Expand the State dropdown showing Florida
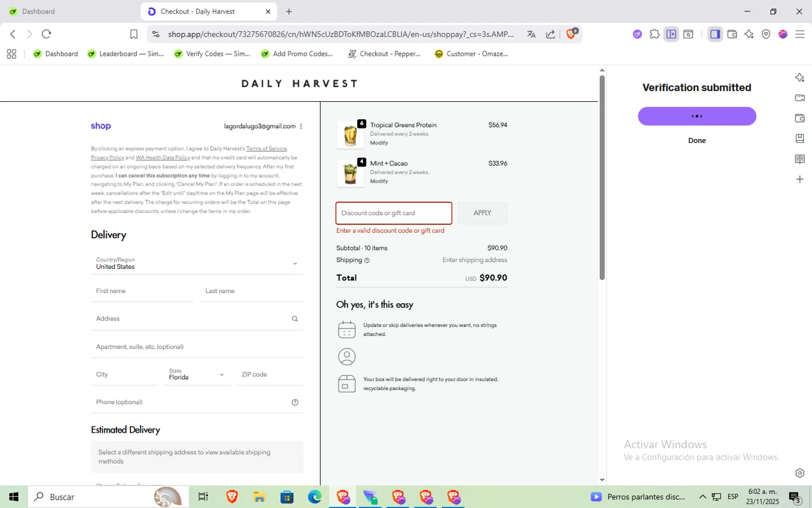812x508 pixels. tap(197, 374)
